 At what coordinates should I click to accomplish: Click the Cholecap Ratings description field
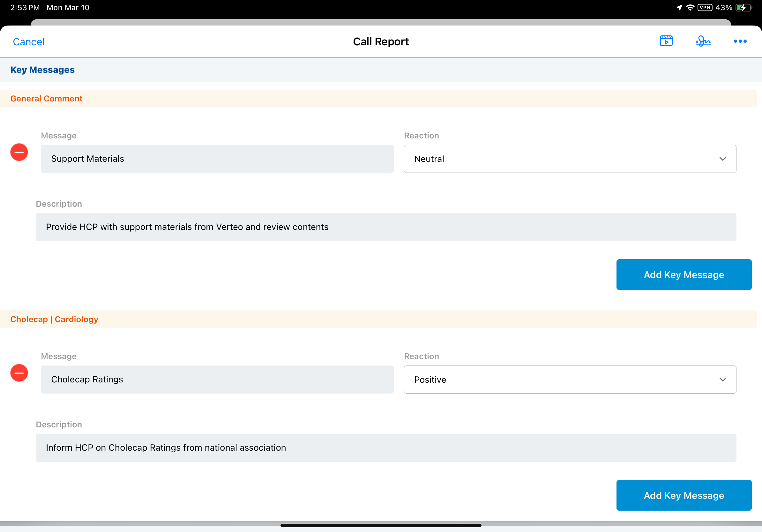pyautogui.click(x=386, y=448)
